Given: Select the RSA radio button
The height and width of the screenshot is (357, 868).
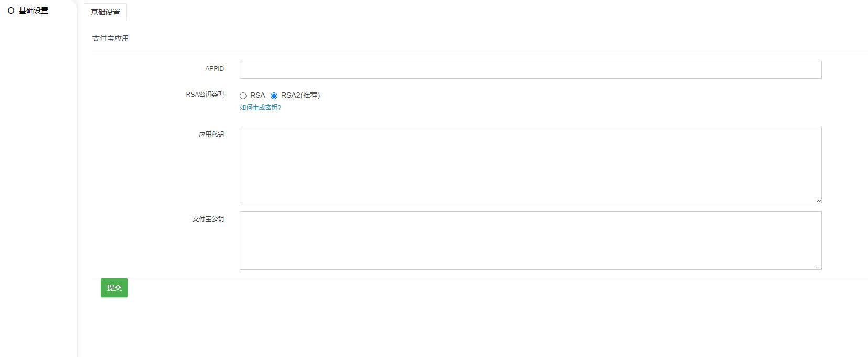Looking at the screenshot, I should (243, 96).
